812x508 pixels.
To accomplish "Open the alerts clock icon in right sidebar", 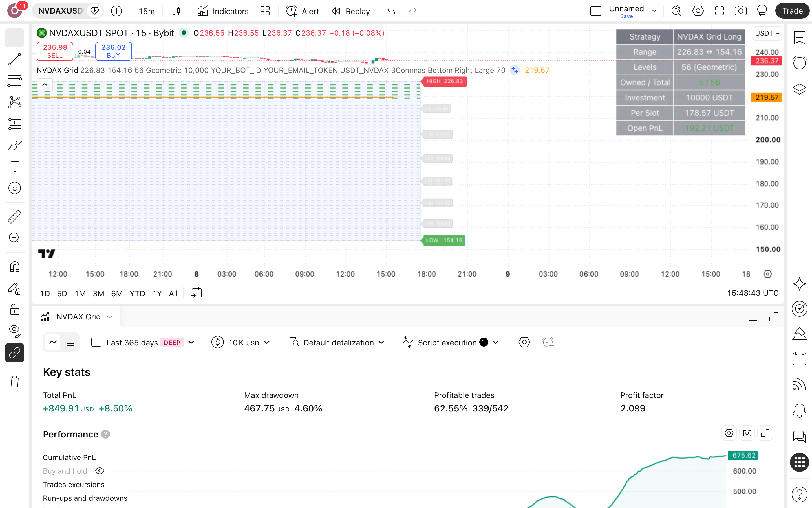I will pos(799,62).
